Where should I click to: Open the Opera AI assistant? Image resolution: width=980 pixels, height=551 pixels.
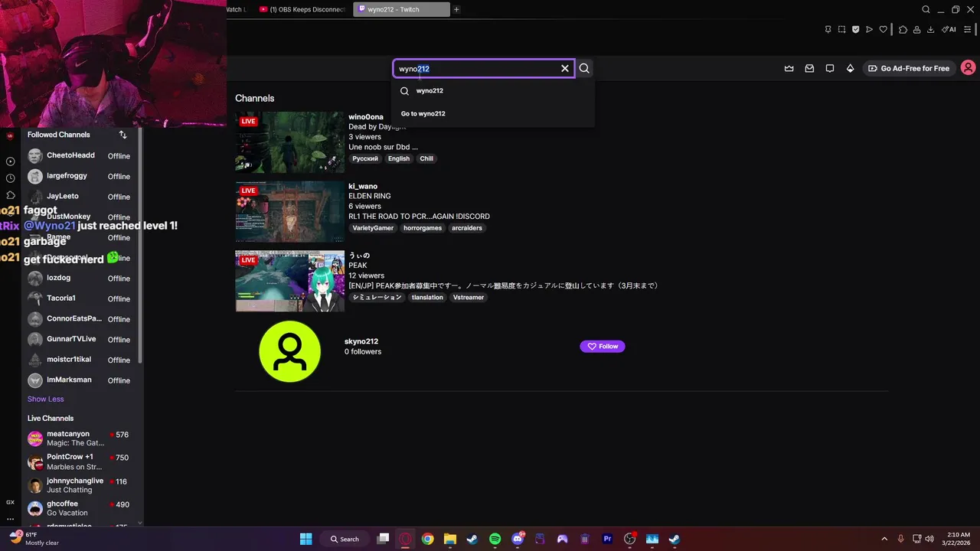tap(949, 30)
